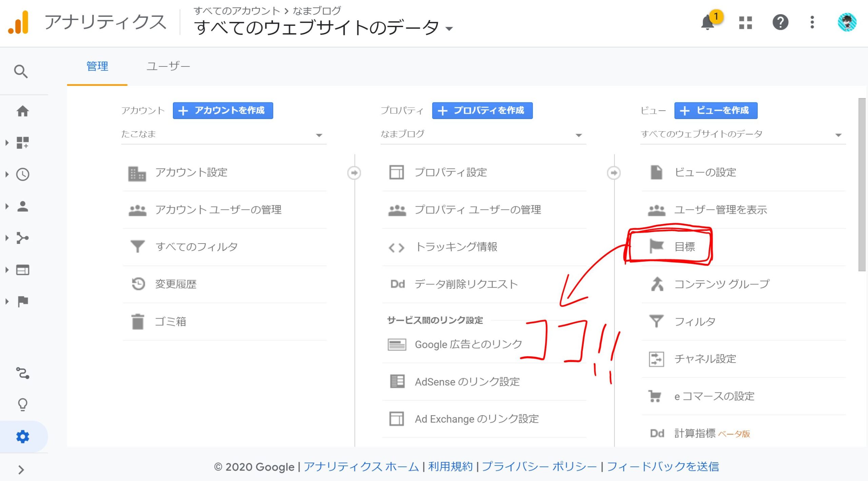
Task: Open プロパティ設定
Action: click(x=484, y=173)
